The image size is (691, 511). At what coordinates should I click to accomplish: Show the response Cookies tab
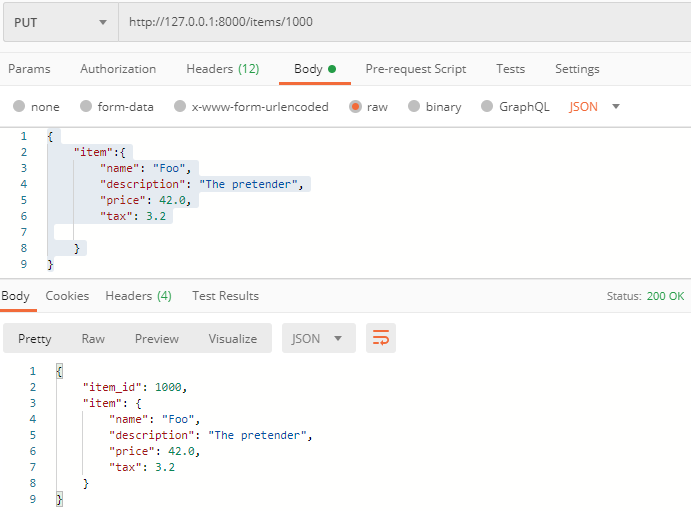tap(67, 296)
